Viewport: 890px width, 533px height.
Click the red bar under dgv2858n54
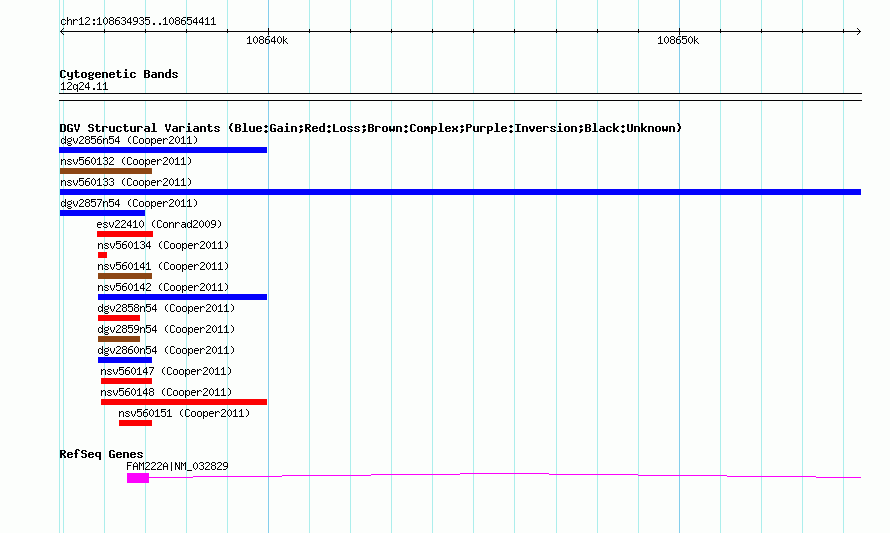pos(119,318)
